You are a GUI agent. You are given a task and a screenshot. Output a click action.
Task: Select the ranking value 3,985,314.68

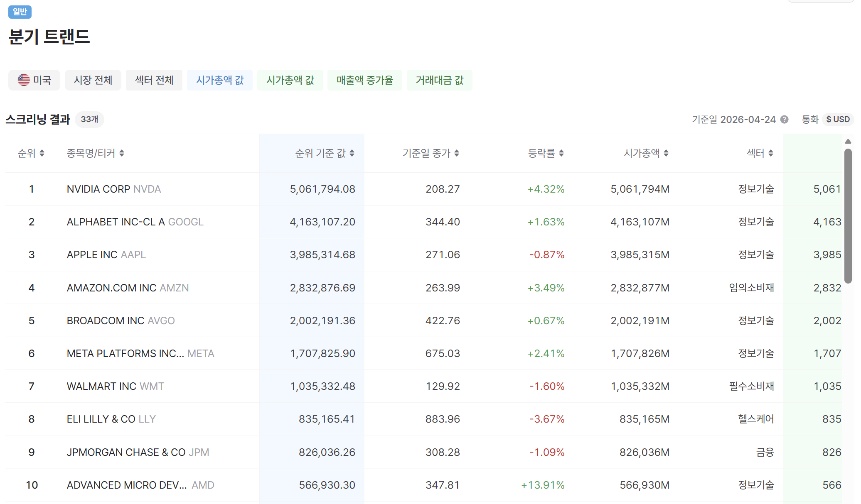click(322, 254)
